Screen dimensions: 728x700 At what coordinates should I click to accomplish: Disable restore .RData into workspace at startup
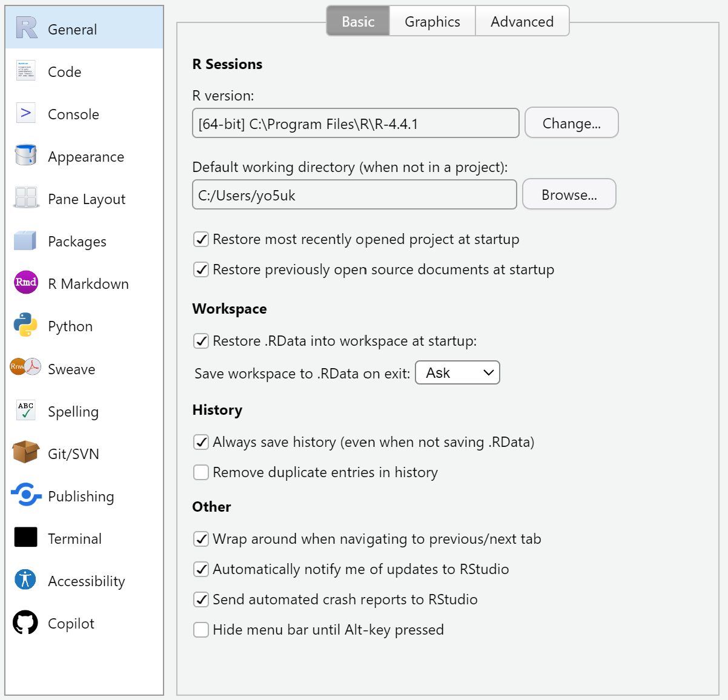tap(201, 341)
